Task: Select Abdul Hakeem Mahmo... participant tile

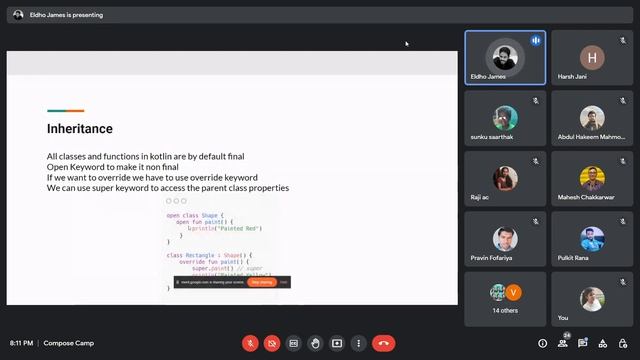Action: (x=592, y=118)
